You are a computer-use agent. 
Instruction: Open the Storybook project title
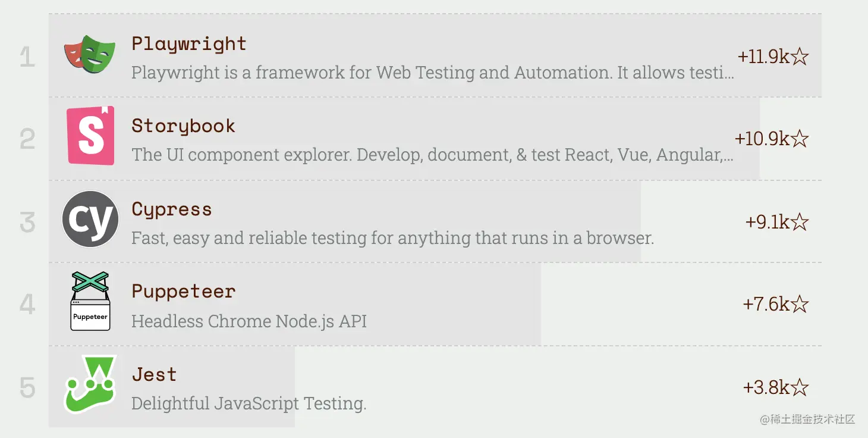coord(183,126)
